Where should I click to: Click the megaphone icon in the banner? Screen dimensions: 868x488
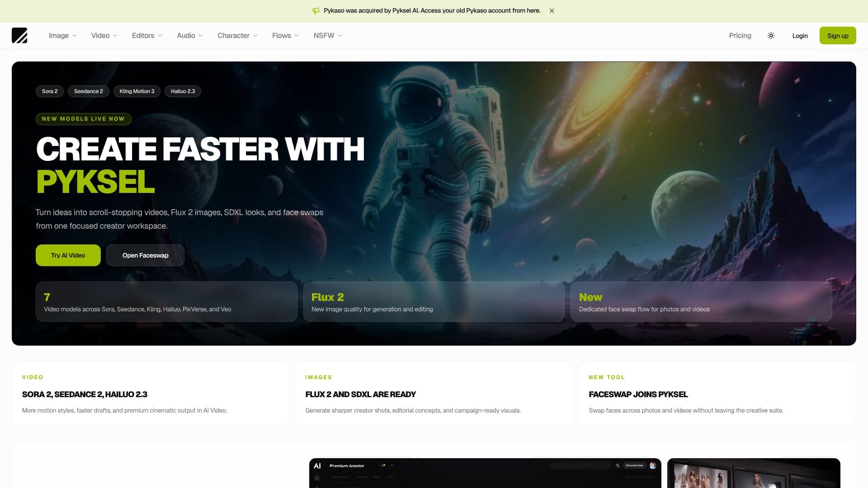coord(316,11)
